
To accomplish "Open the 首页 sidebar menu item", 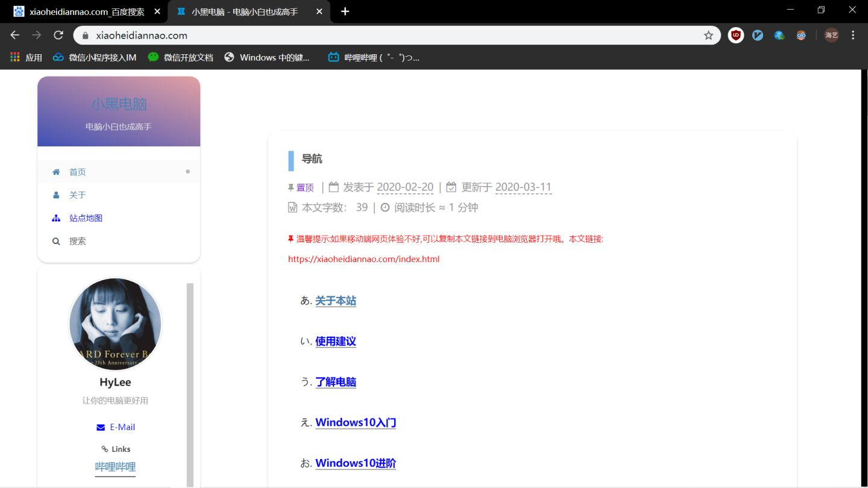I will click(119, 172).
